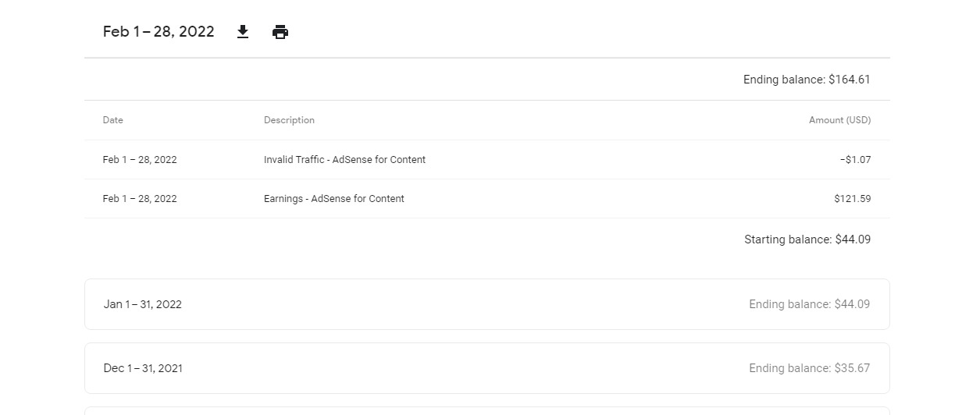The height and width of the screenshot is (415, 980).
Task: Select the $121.59 earnings amount
Action: [852, 199]
